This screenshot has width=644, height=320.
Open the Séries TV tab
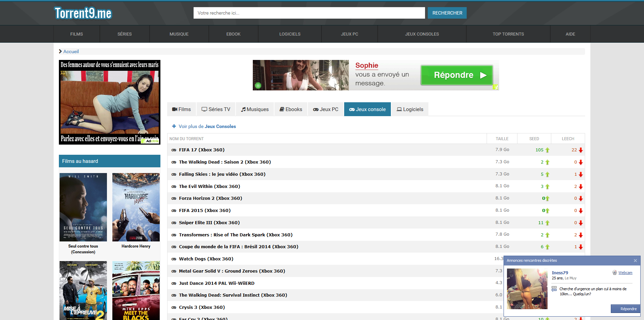tap(216, 109)
